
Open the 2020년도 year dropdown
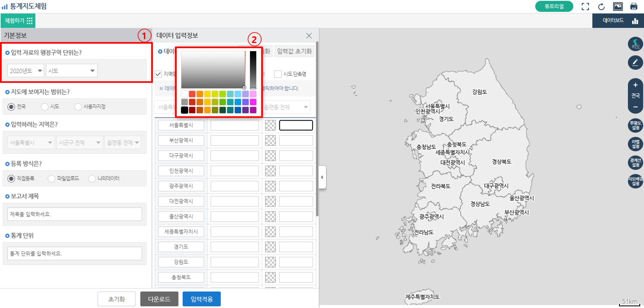click(25, 71)
